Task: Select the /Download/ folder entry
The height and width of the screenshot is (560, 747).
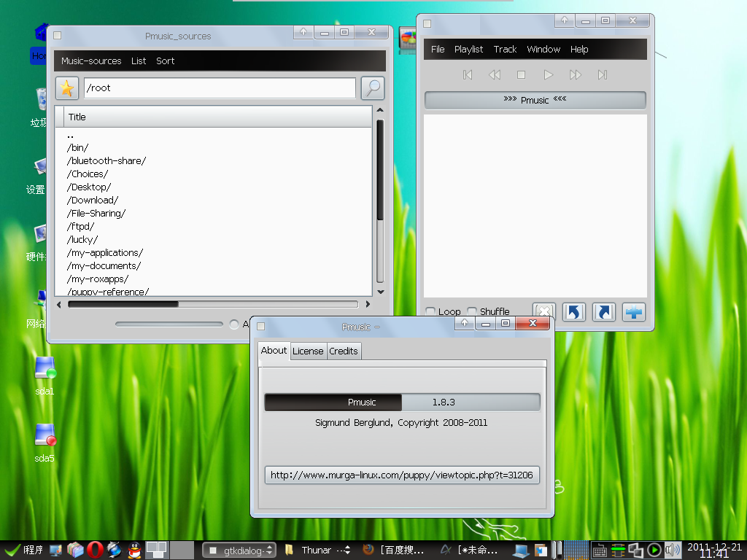Action: [x=93, y=201]
